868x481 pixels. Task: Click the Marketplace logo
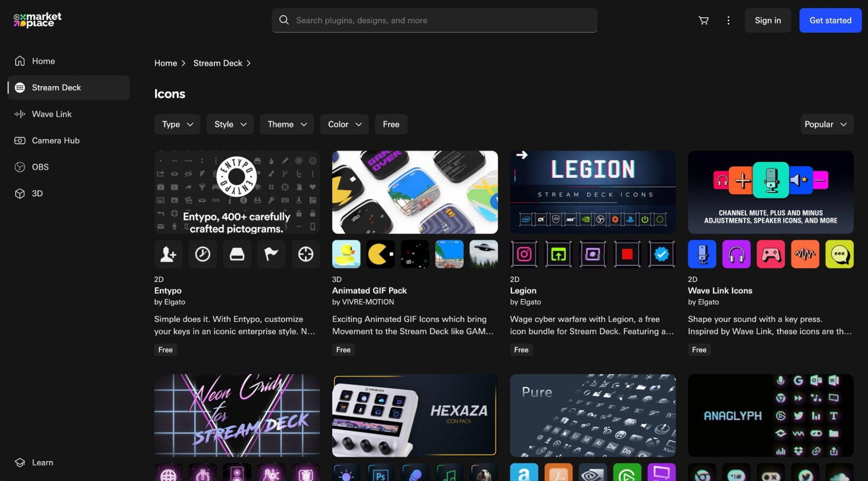tap(38, 20)
